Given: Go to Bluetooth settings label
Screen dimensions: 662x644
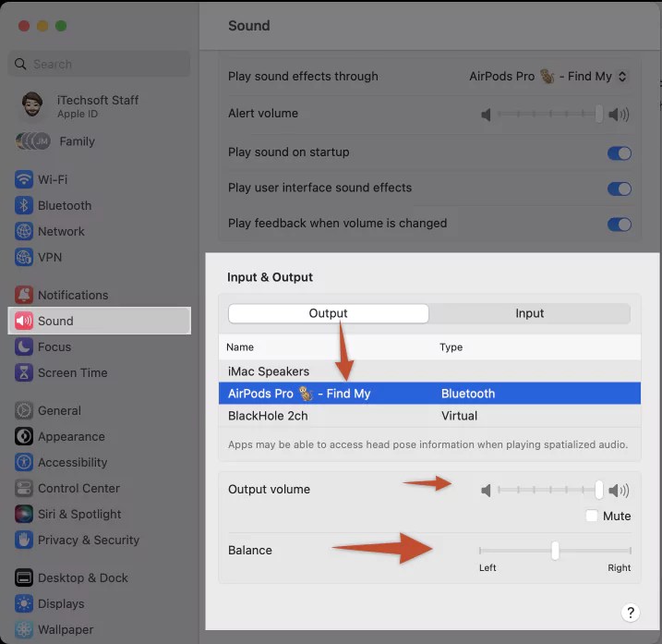Looking at the screenshot, I should tap(65, 205).
